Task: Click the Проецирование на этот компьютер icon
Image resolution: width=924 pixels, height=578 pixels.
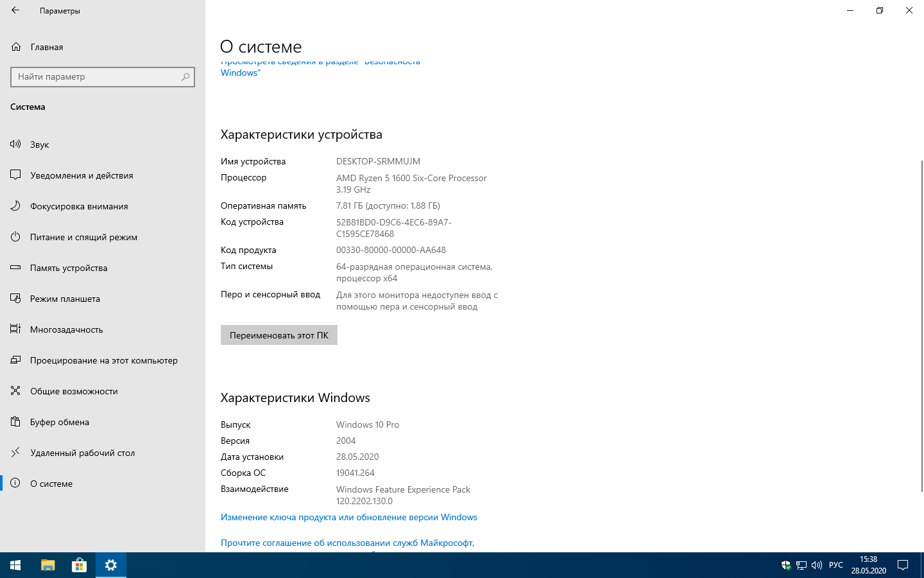Action: pyautogui.click(x=15, y=360)
